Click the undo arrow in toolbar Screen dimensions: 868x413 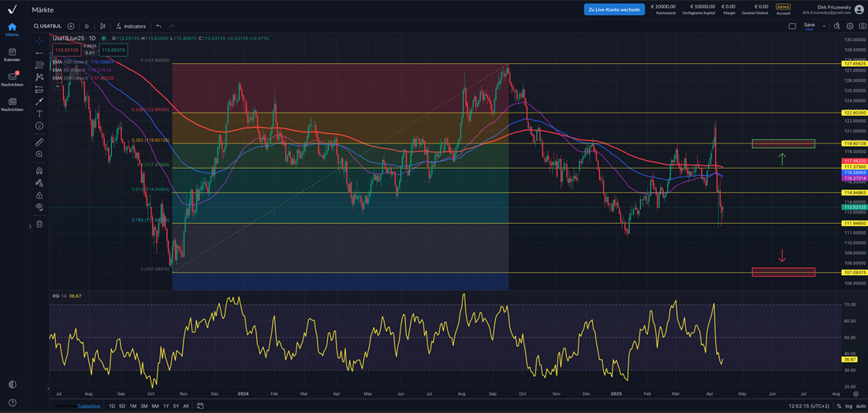click(158, 26)
